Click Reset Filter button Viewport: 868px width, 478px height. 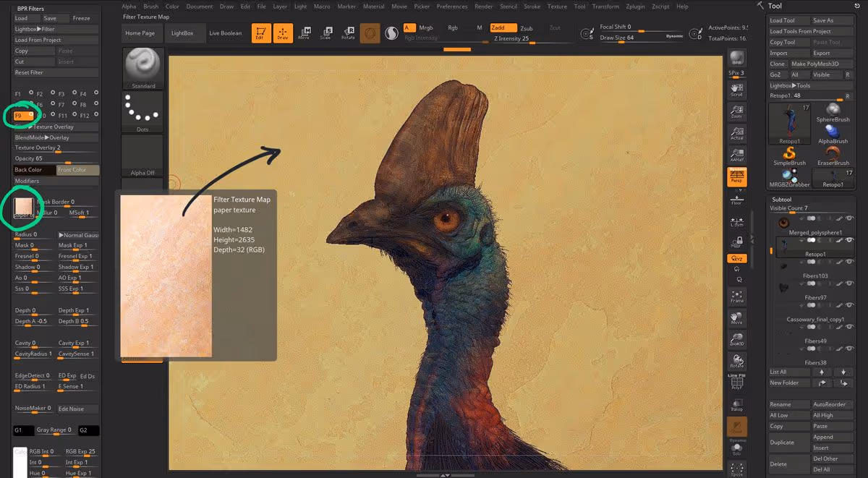tap(56, 72)
